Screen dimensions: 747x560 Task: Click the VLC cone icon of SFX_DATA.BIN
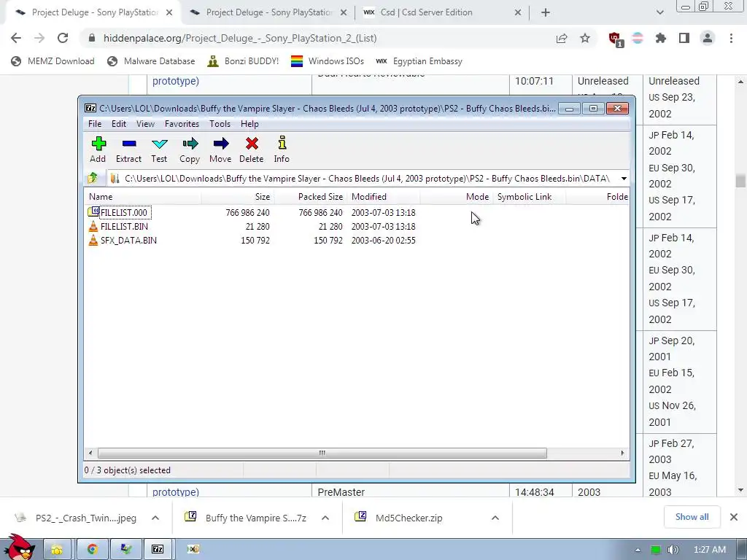pos(93,240)
